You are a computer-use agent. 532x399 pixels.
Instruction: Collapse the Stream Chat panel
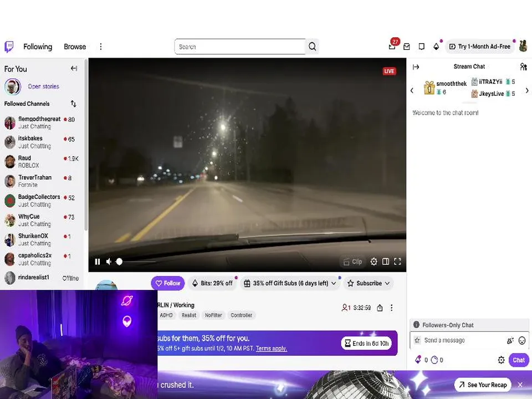coord(416,67)
